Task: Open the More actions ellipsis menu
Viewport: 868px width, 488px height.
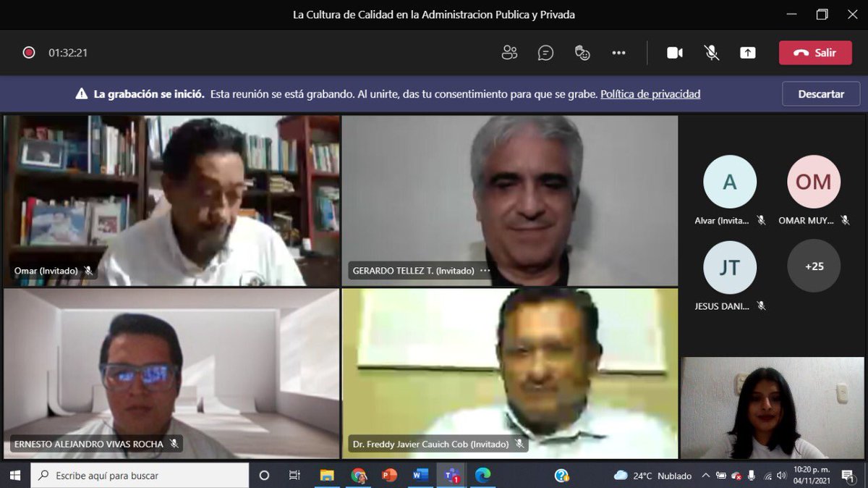Action: (618, 53)
